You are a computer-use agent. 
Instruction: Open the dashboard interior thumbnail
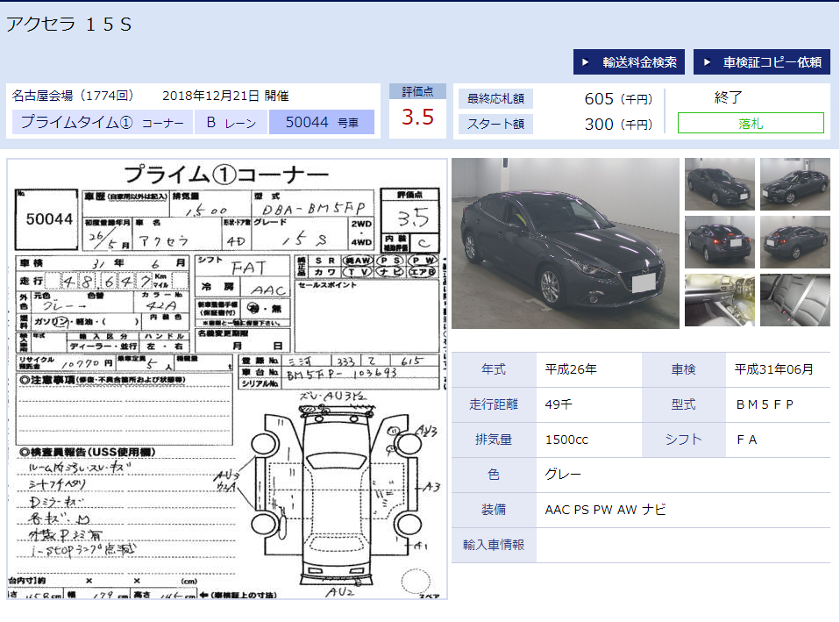pyautogui.click(x=719, y=300)
